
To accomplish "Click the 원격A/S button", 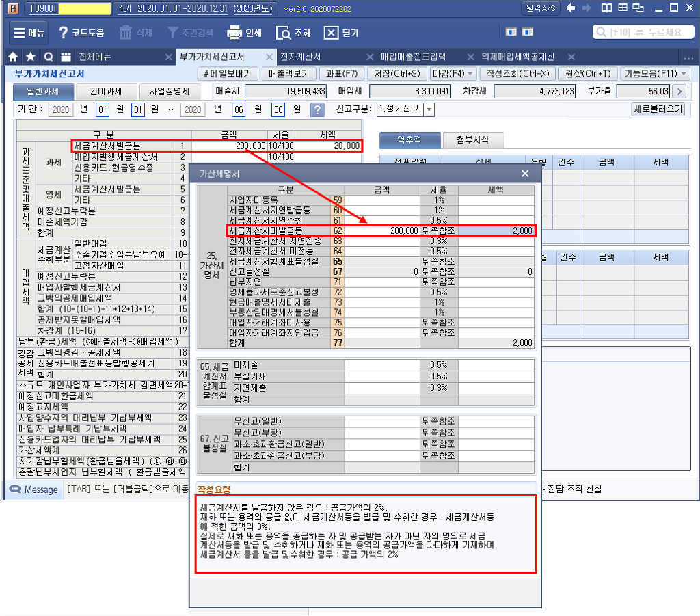I will tap(541, 8).
